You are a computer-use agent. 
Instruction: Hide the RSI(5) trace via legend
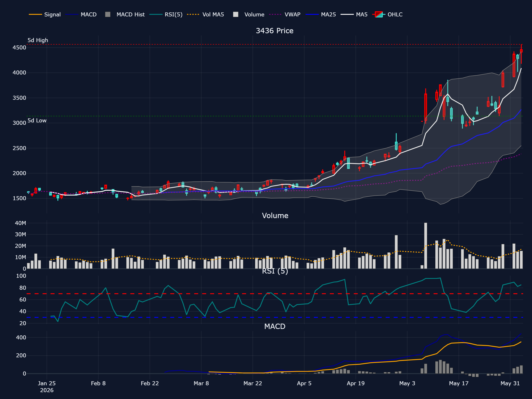[166, 14]
